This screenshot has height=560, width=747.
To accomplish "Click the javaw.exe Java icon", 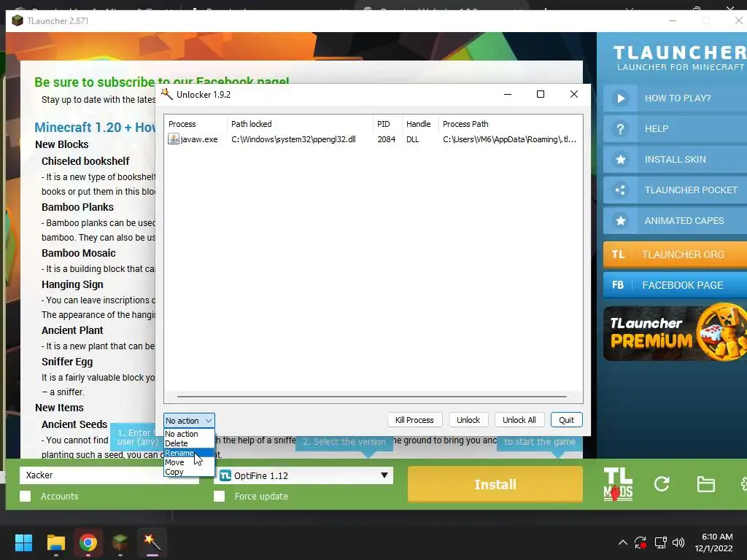I will tap(174, 139).
